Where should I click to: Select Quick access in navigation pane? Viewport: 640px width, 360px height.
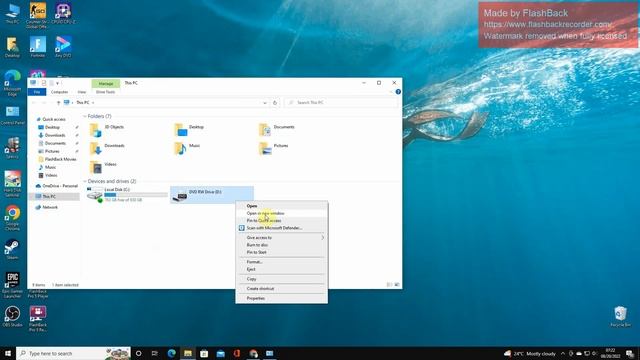54,119
